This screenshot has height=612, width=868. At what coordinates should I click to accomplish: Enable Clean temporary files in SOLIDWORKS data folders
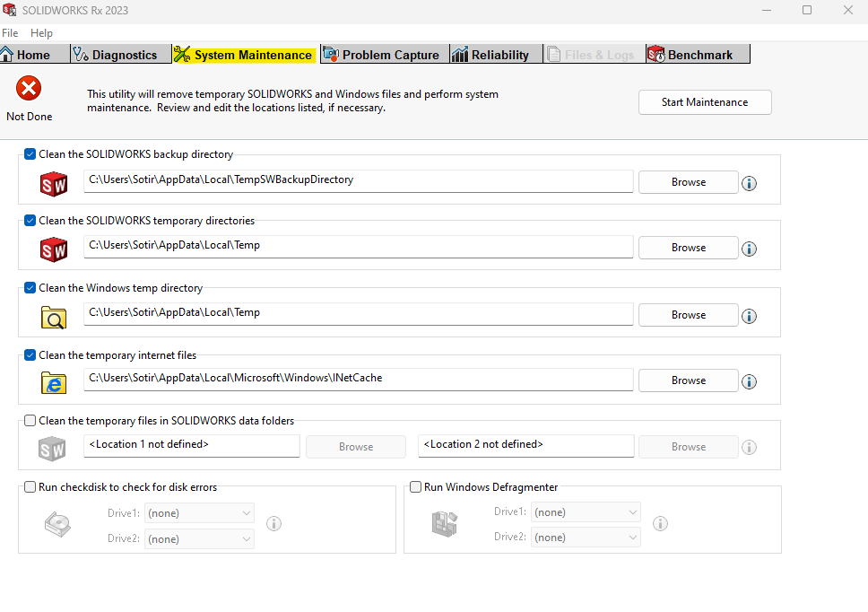pyautogui.click(x=30, y=420)
